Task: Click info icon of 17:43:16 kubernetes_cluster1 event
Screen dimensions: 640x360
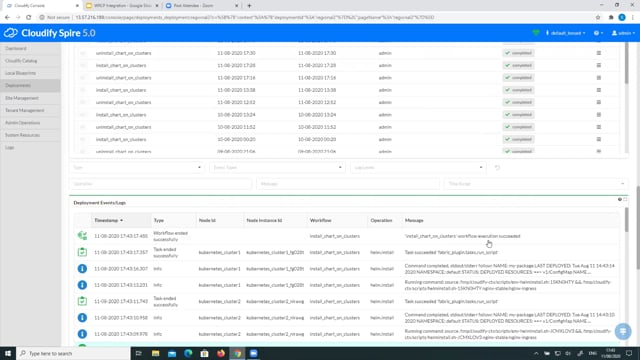Action: click(x=82, y=269)
